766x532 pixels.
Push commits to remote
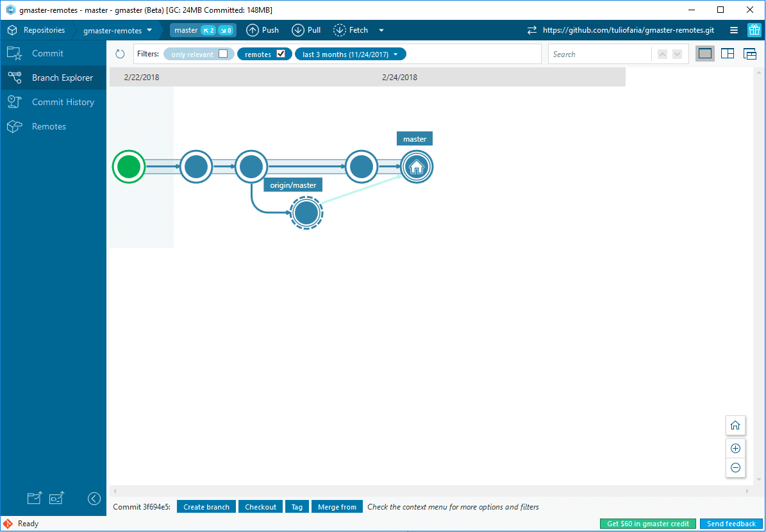262,30
